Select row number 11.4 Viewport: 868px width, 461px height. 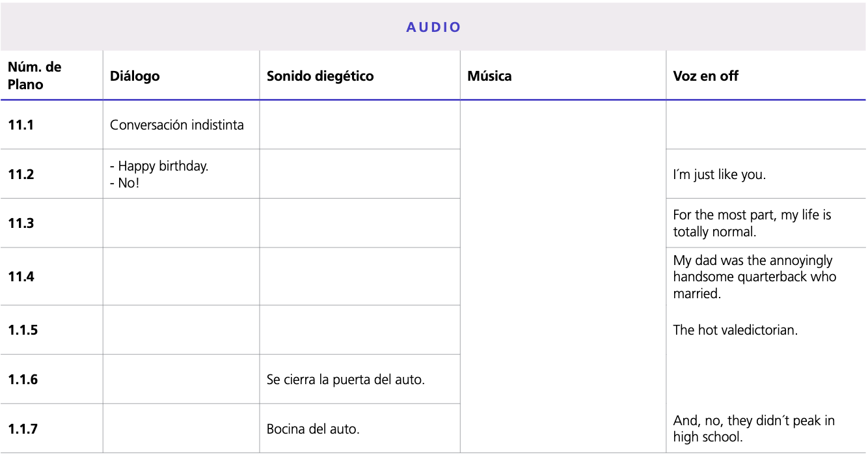(x=21, y=277)
